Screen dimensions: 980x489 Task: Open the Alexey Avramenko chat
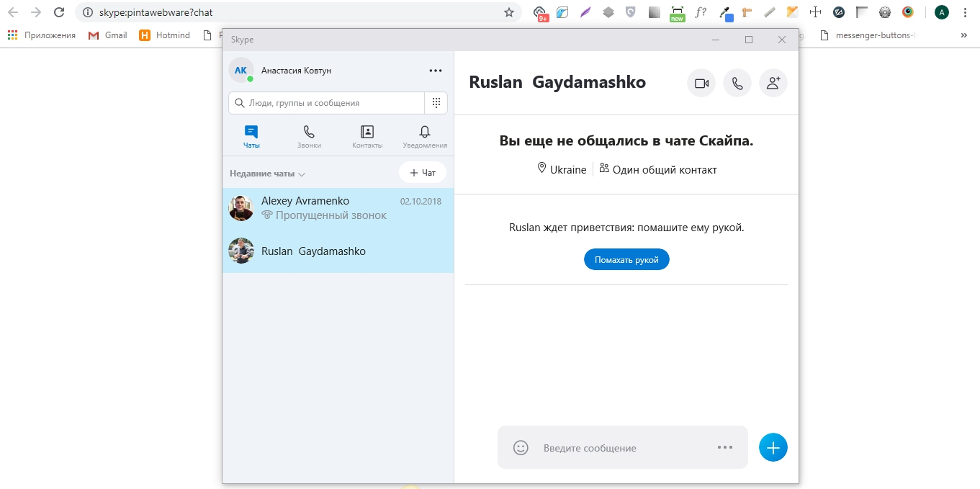click(x=338, y=209)
